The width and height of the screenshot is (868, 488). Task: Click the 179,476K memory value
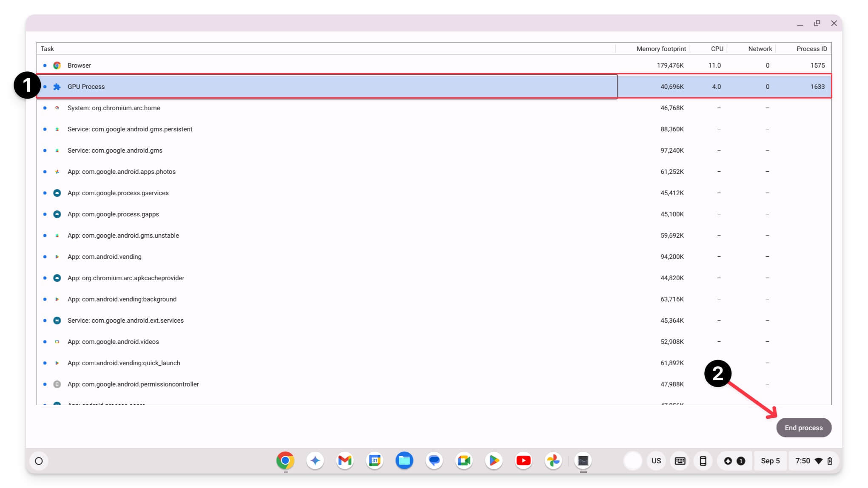point(670,65)
